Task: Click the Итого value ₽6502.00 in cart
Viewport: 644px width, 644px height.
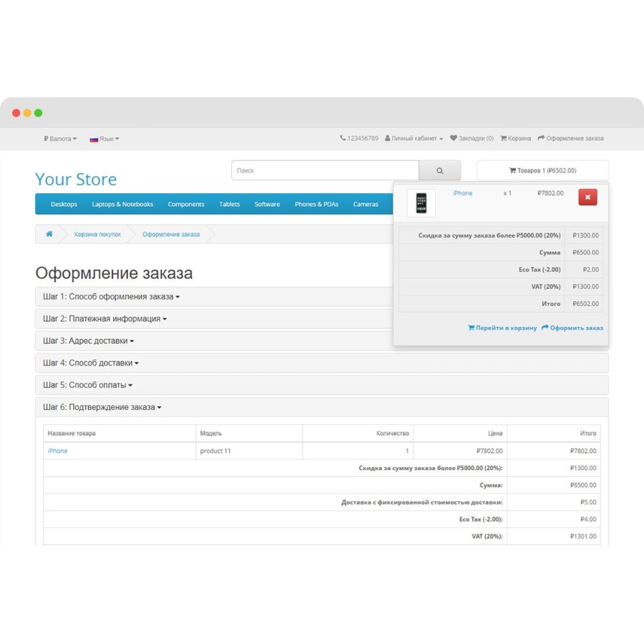Action: pyautogui.click(x=585, y=304)
